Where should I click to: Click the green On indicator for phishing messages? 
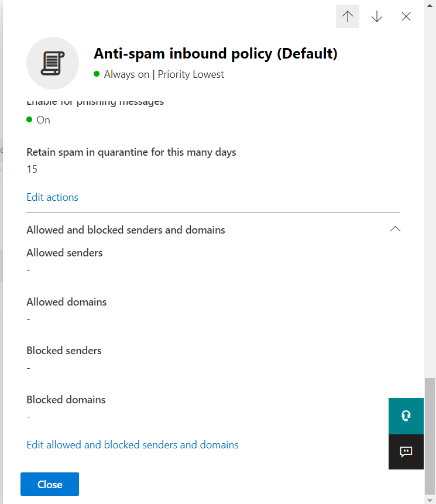click(30, 120)
